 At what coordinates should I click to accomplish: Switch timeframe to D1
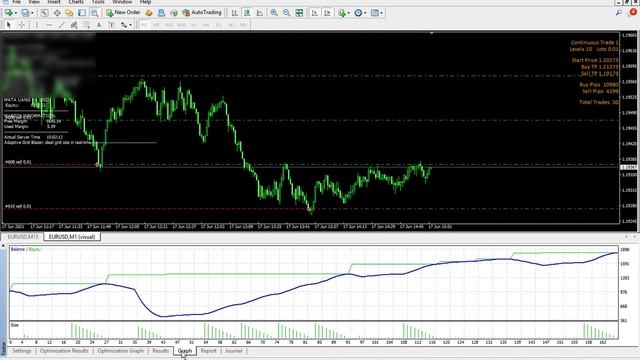219,25
